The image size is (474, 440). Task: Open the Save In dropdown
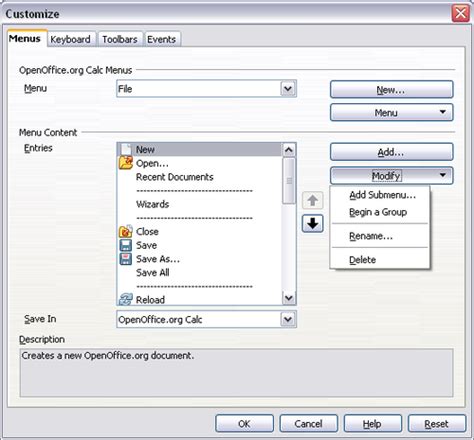tap(206, 319)
